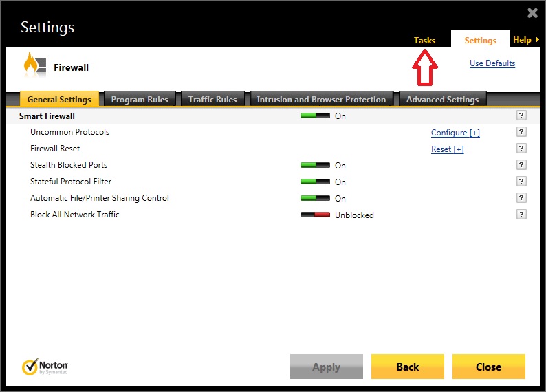Image resolution: width=546 pixels, height=392 pixels.
Task: Click the Apply button
Action: click(x=326, y=367)
